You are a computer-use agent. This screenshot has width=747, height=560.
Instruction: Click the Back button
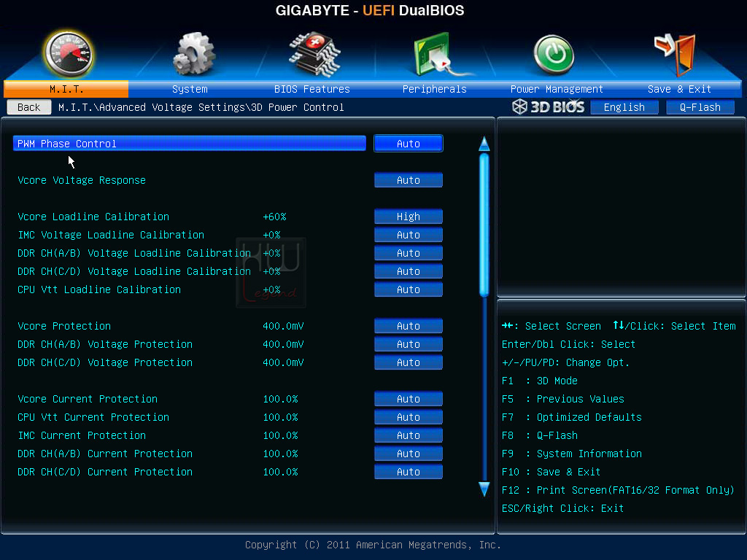pyautogui.click(x=29, y=107)
